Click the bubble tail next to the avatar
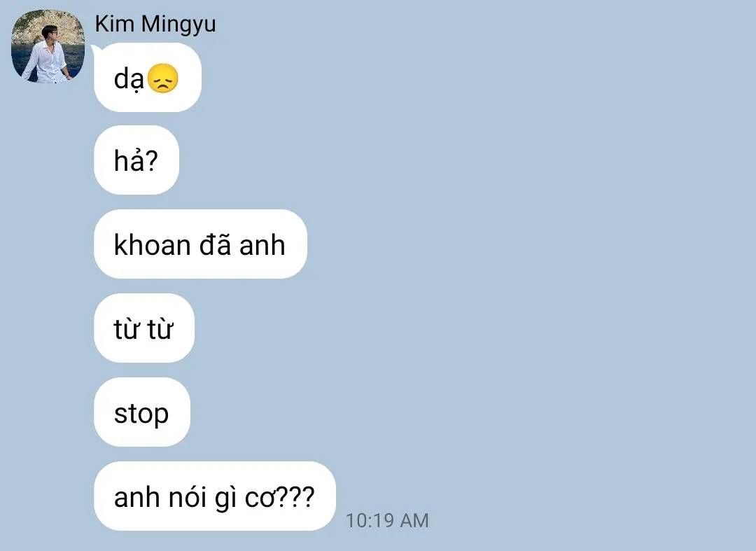 [96, 48]
